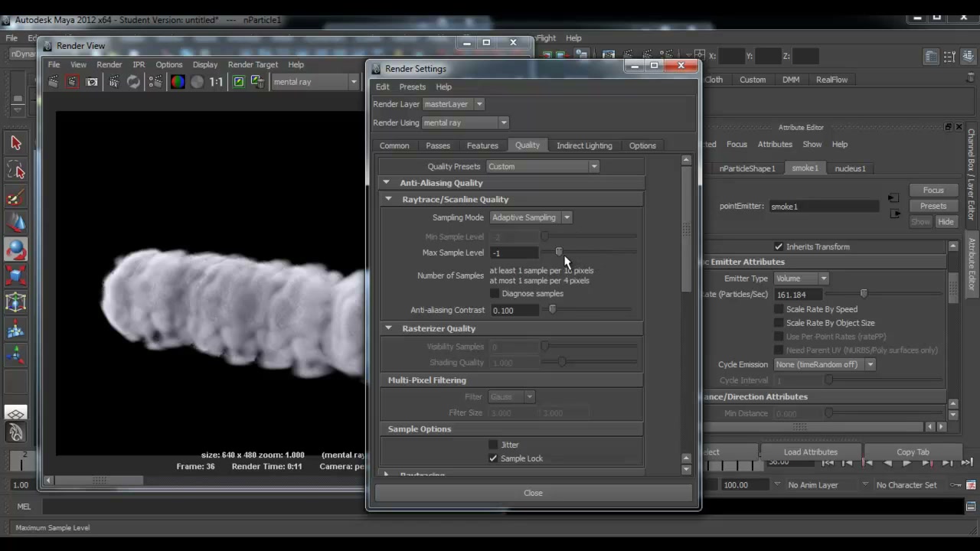Open the Quality Presets dropdown
The width and height of the screenshot is (980, 551).
pyautogui.click(x=543, y=166)
